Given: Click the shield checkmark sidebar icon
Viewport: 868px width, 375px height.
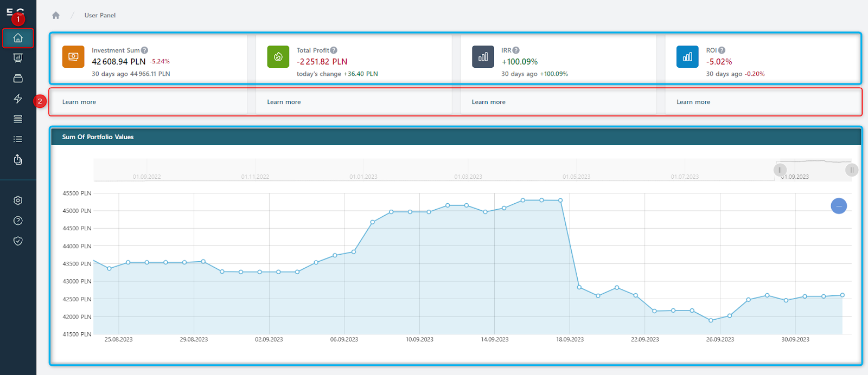Looking at the screenshot, I should (18, 241).
